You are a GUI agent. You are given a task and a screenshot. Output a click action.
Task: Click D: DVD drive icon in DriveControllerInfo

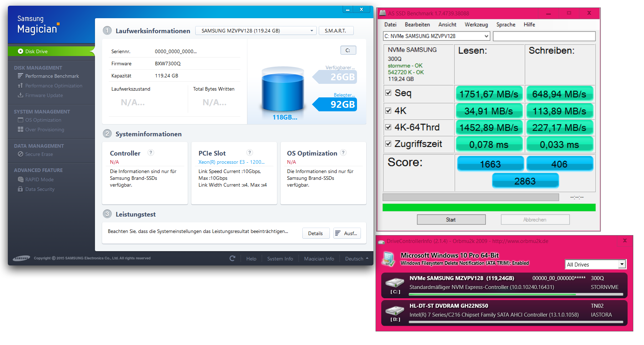pyautogui.click(x=395, y=310)
